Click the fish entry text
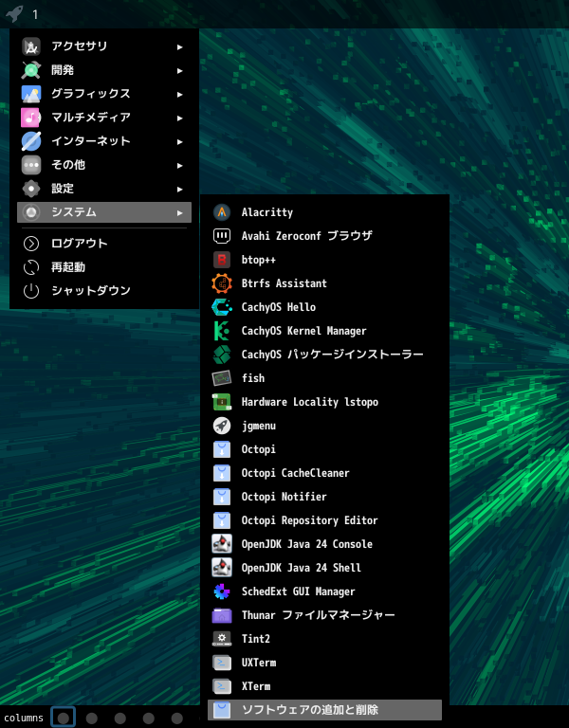569x728 pixels. [x=253, y=378]
